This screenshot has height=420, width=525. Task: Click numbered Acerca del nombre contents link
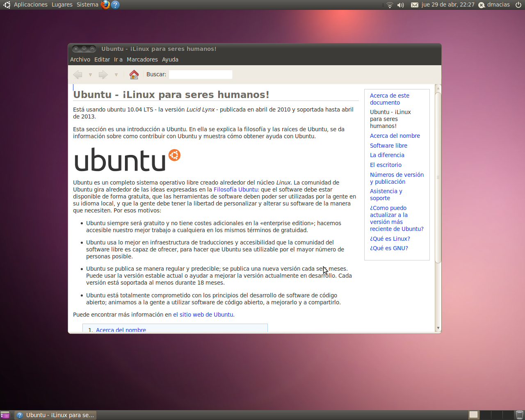point(121,329)
